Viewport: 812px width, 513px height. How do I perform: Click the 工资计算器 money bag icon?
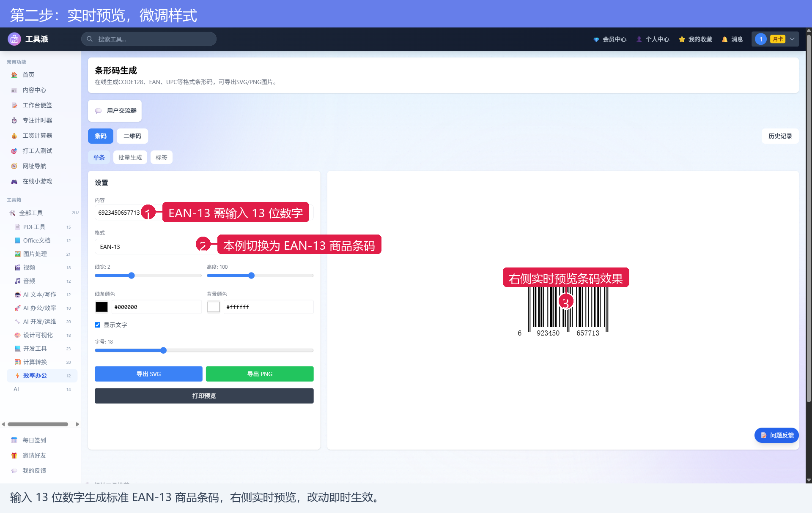[14, 136]
